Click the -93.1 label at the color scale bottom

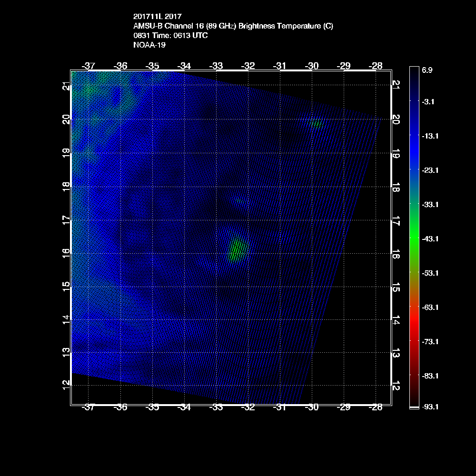430,407
